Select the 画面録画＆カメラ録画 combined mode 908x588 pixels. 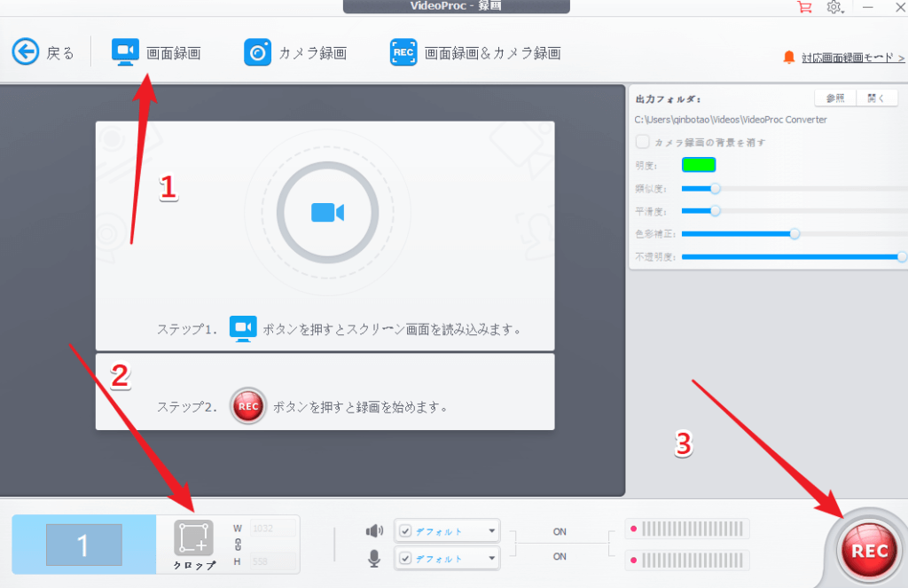point(475,52)
